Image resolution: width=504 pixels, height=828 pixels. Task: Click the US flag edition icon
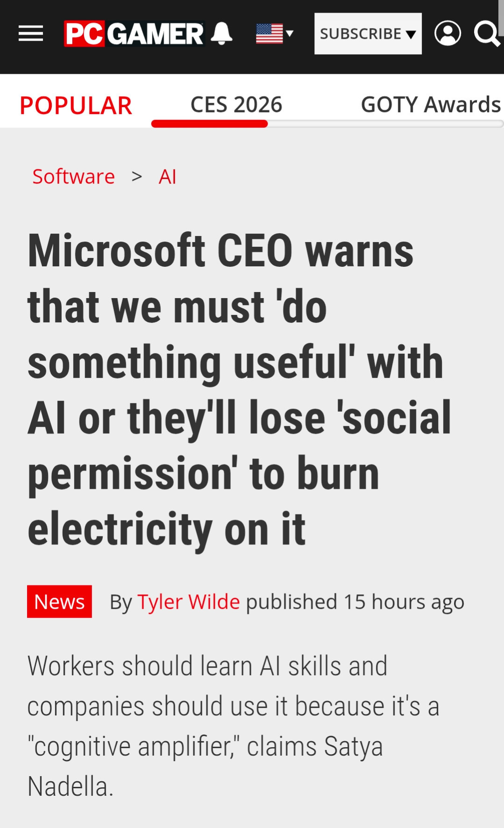[270, 34]
